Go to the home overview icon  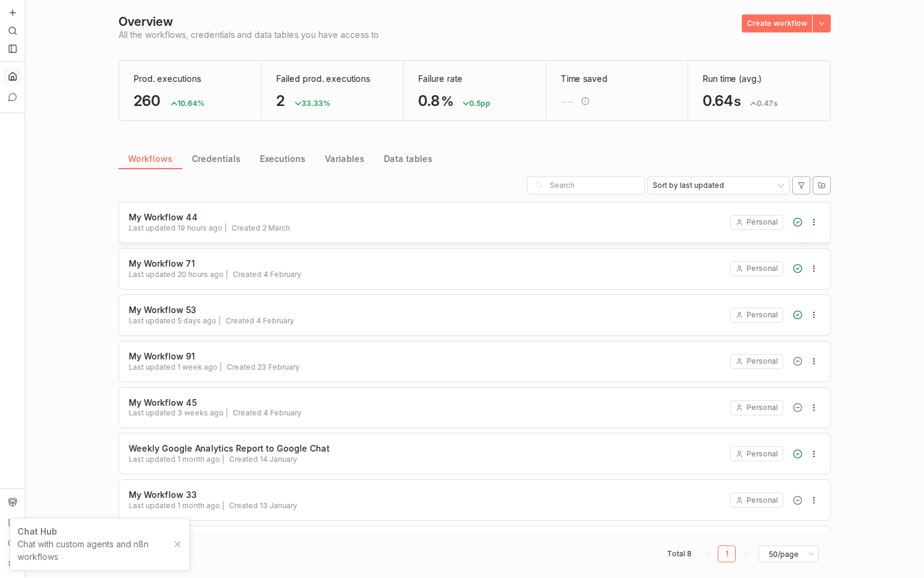[13, 76]
